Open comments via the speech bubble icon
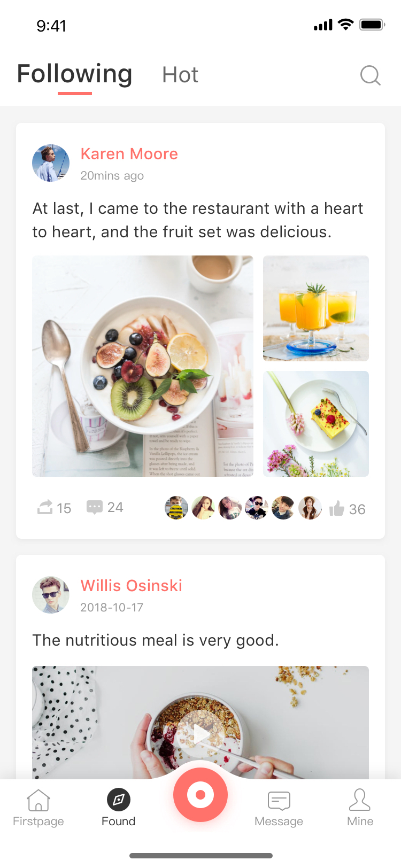This screenshot has width=401, height=868. coord(95,507)
